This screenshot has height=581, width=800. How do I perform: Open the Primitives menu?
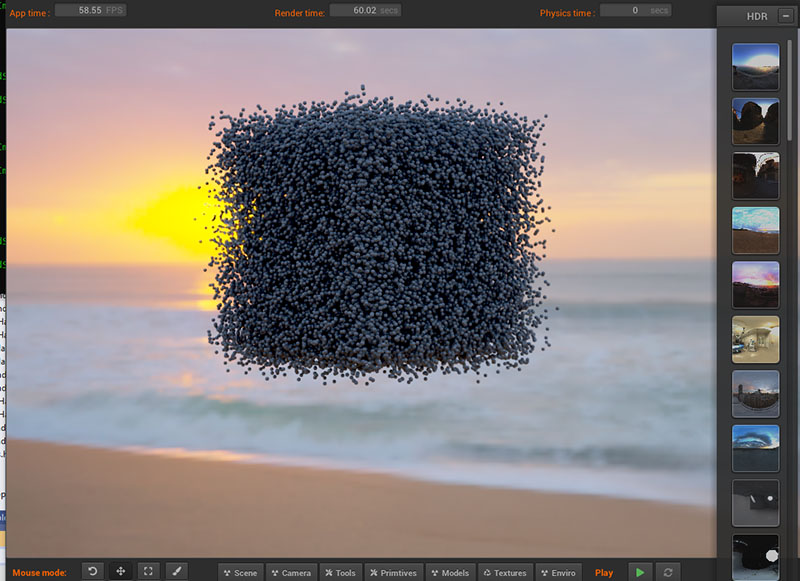pyautogui.click(x=392, y=572)
